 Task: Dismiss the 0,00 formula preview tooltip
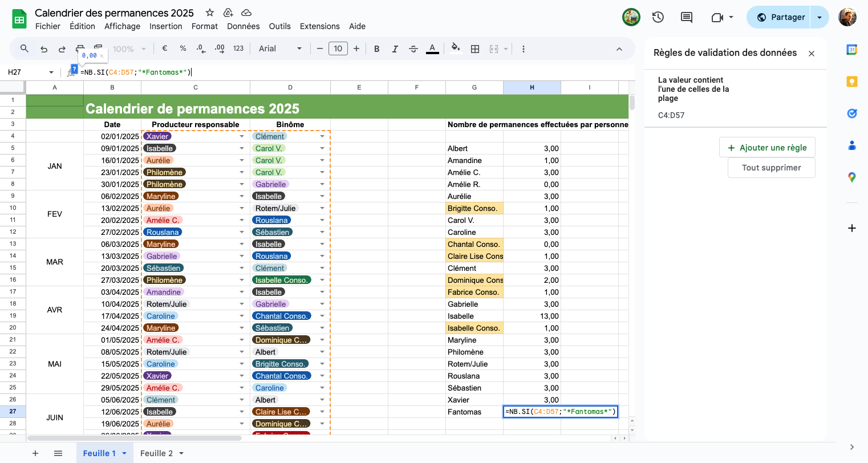[x=102, y=56]
